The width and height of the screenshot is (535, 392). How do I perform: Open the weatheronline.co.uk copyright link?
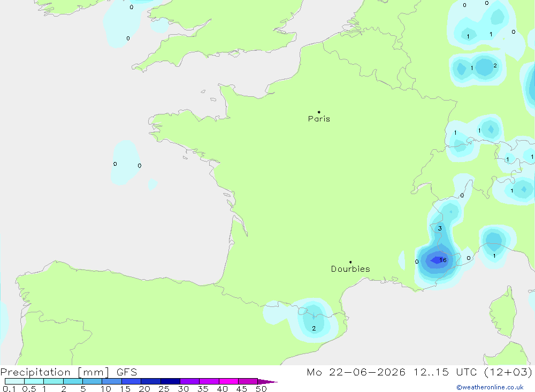(x=490, y=387)
